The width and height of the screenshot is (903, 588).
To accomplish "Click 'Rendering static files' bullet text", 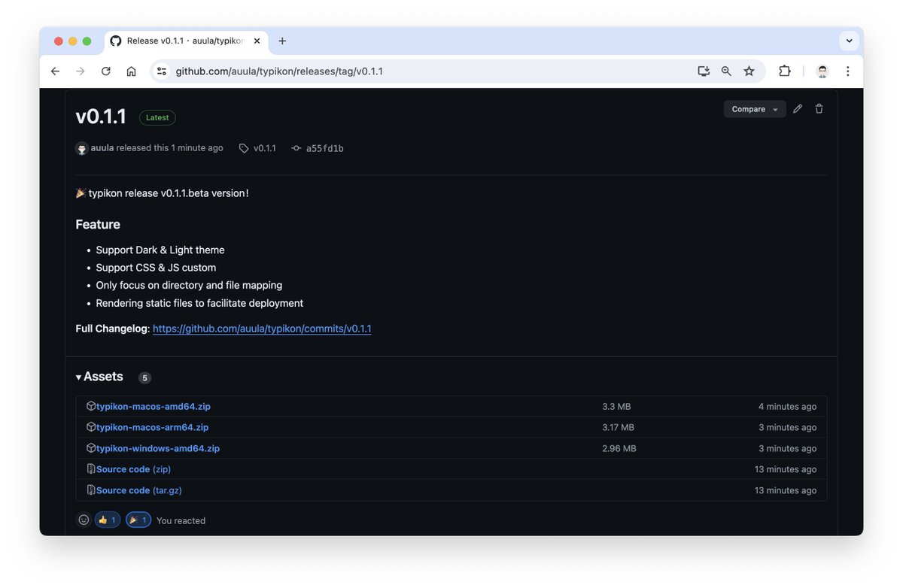I will [x=199, y=303].
